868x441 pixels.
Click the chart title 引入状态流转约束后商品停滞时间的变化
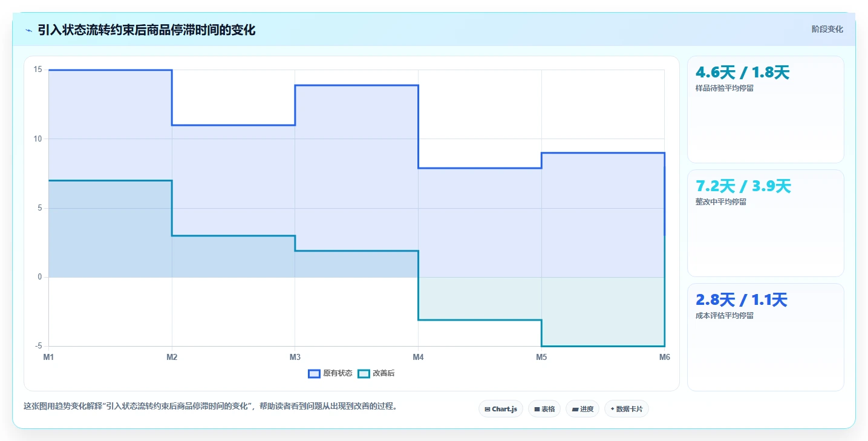pos(146,30)
